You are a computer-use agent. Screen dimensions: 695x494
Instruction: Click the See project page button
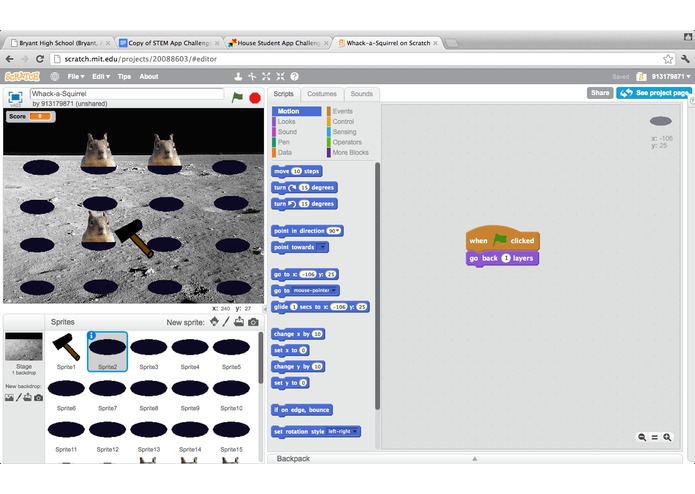(654, 93)
